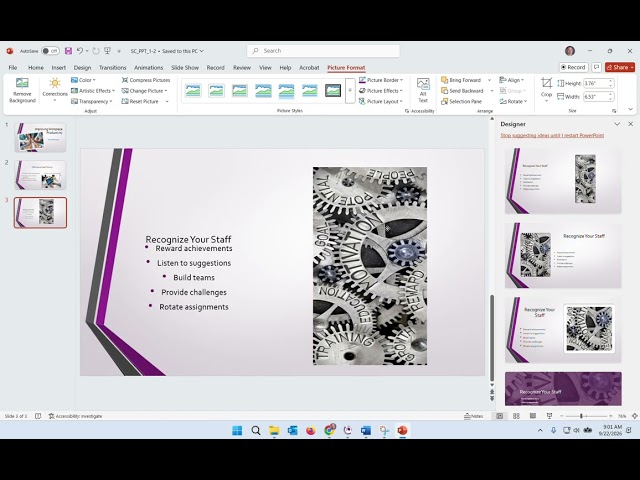Toggle the AutoSave switch
The image size is (640, 480).
[x=51, y=51]
